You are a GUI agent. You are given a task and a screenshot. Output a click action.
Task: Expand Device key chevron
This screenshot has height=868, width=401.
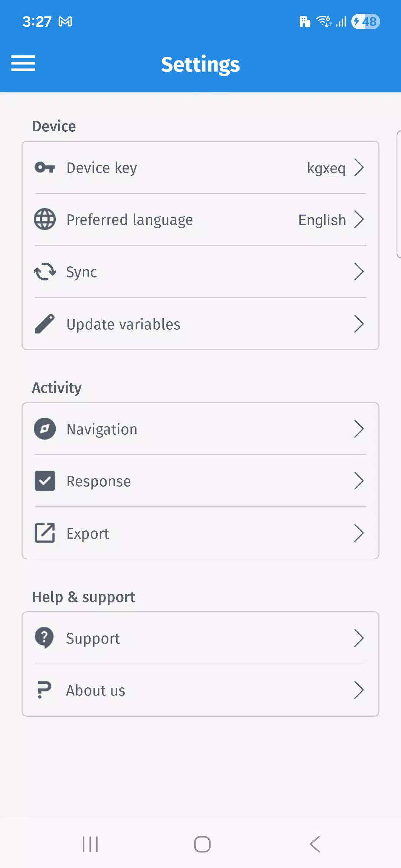tap(359, 168)
